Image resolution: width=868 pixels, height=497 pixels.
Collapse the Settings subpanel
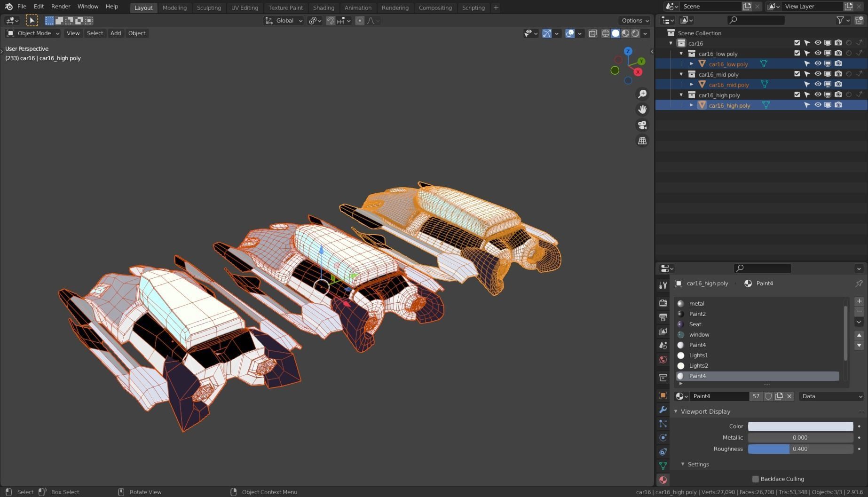(683, 464)
